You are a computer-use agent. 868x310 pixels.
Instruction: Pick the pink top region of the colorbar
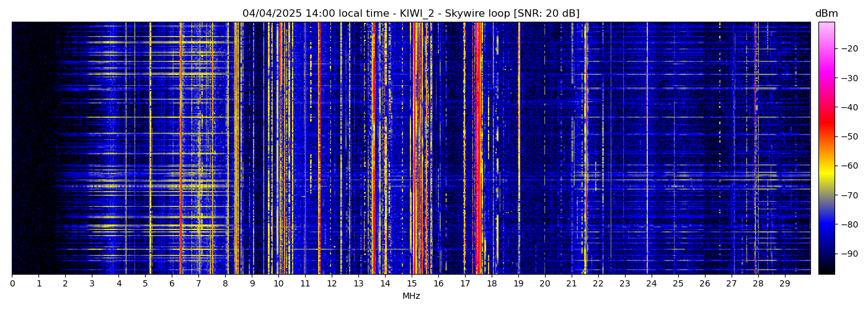pos(826,28)
